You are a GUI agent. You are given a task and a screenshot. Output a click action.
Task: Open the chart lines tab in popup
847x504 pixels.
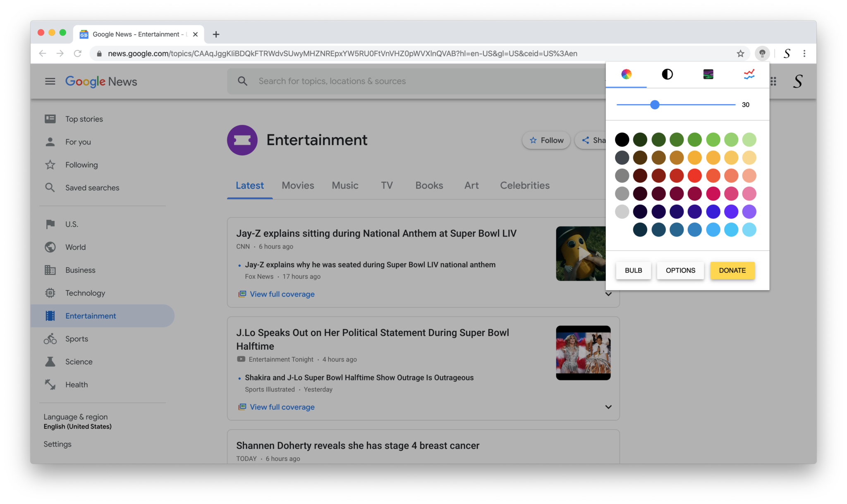pos(749,74)
